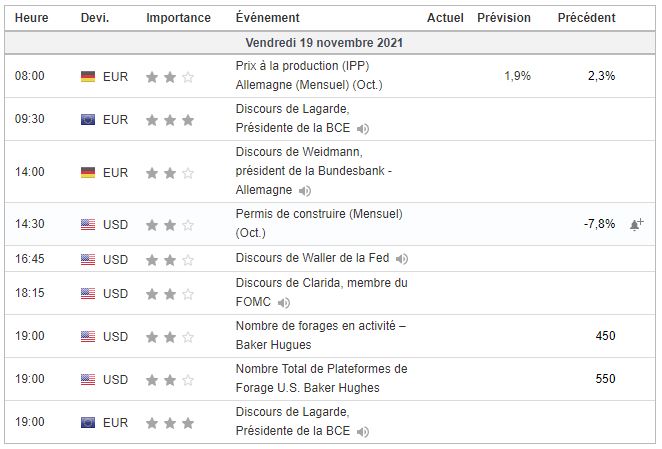Open Nombre Total de Plateformes de Forage event

pos(321,379)
